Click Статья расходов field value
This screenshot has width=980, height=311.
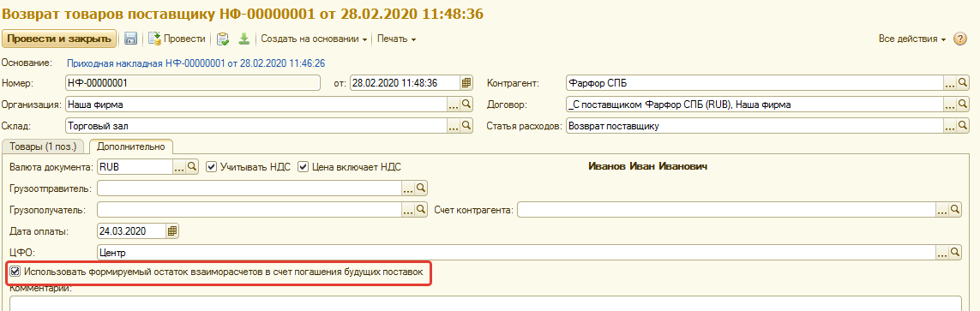[755, 126]
